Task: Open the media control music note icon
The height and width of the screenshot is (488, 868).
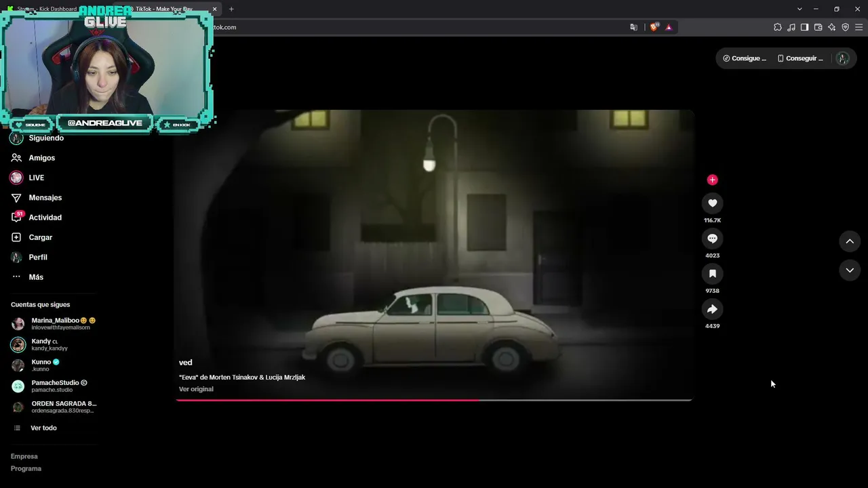Action: coord(791,27)
